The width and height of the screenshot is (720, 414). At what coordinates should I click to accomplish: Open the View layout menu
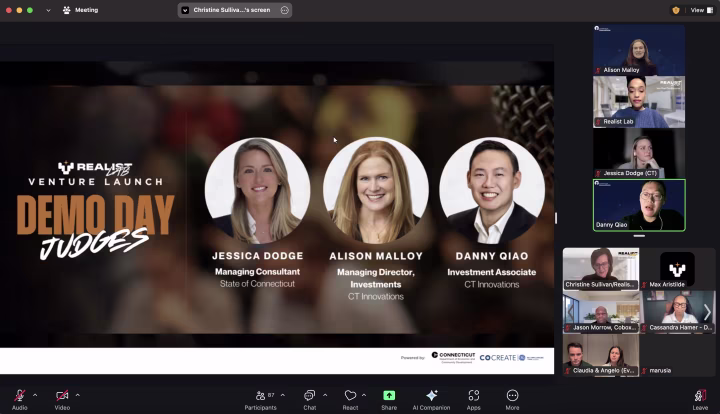coord(702,10)
